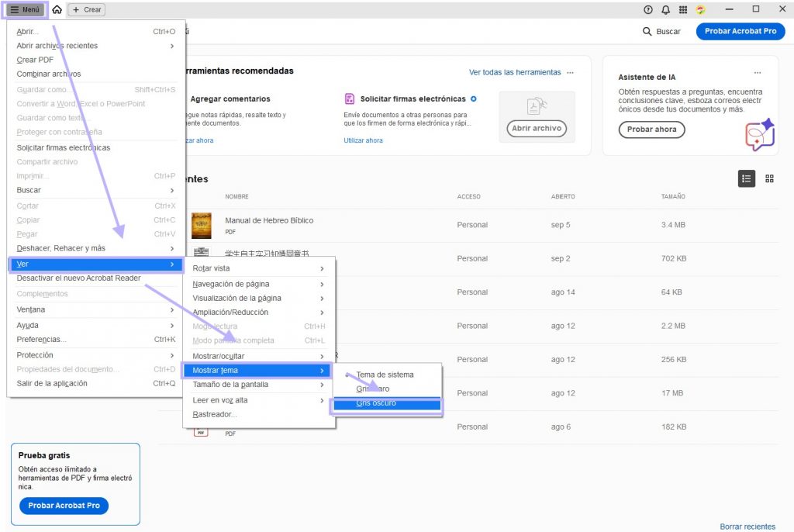Click the Crear new document button
The height and width of the screenshot is (532, 794).
coord(87,9)
